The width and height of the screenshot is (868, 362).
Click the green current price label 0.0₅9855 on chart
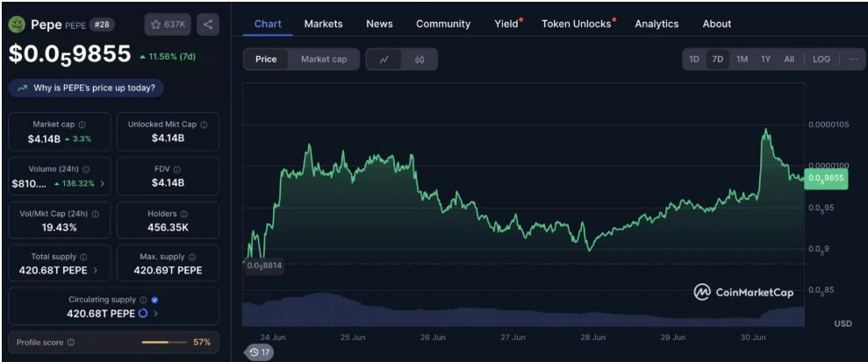pyautogui.click(x=825, y=178)
